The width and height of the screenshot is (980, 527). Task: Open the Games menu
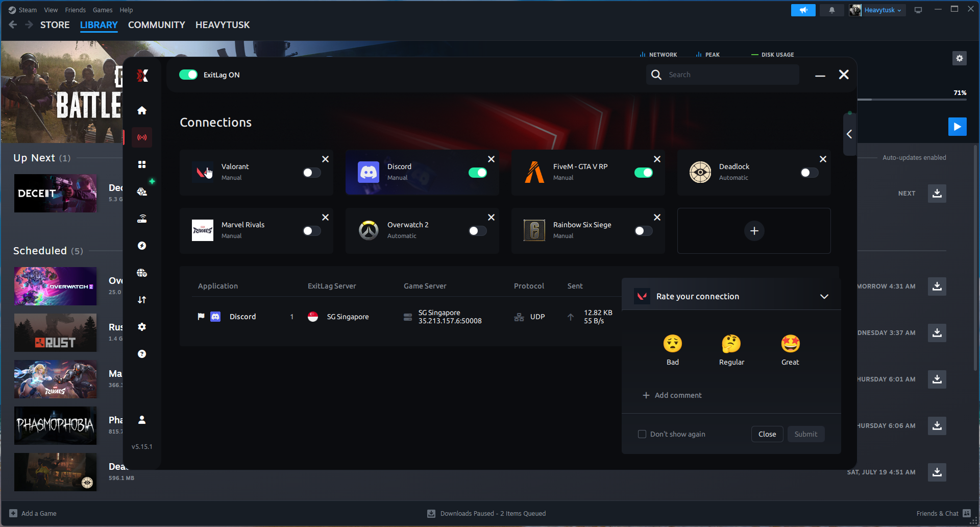tap(103, 10)
